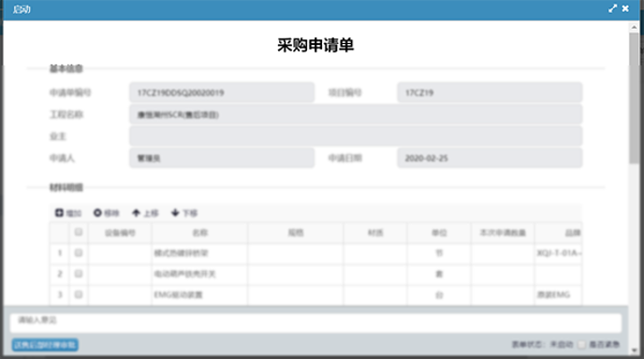Screen dimensions: 644x359
Task: Tick the checkbox for row 3 EMG item
Action: pyautogui.click(x=79, y=294)
